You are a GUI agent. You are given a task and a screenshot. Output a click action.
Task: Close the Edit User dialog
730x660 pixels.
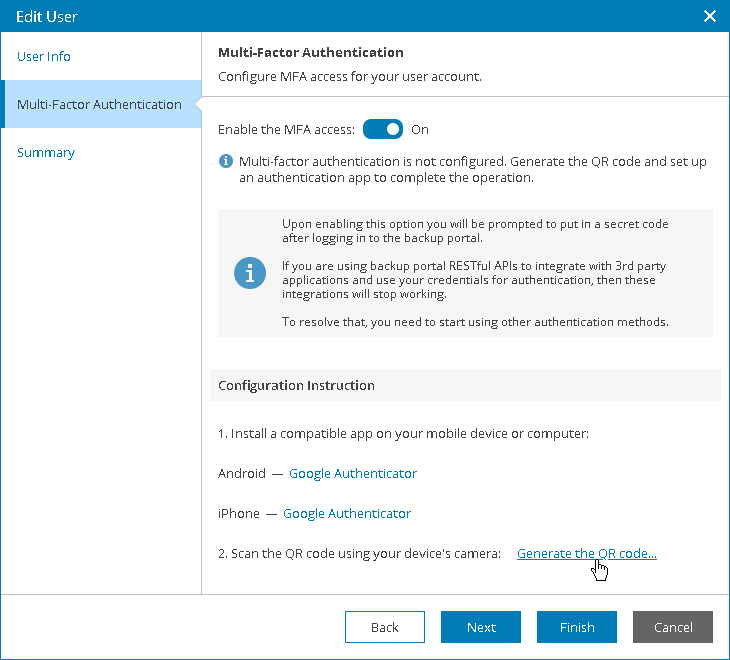click(x=710, y=16)
